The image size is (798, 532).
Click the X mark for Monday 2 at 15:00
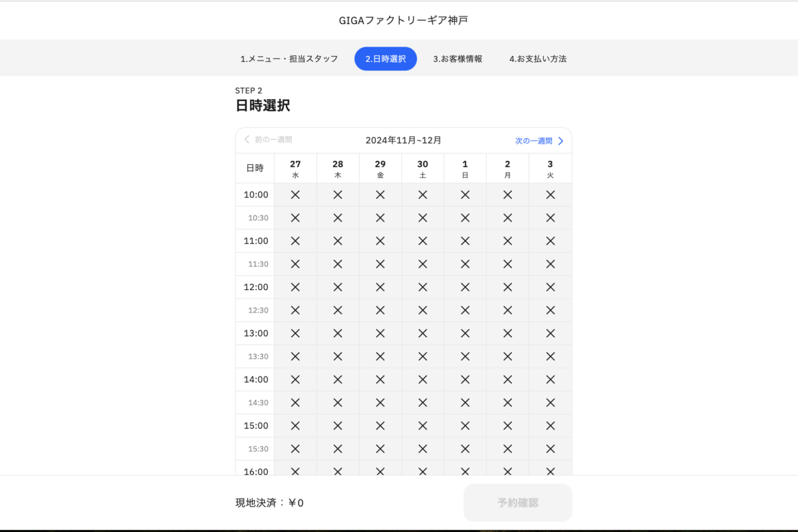click(x=507, y=426)
